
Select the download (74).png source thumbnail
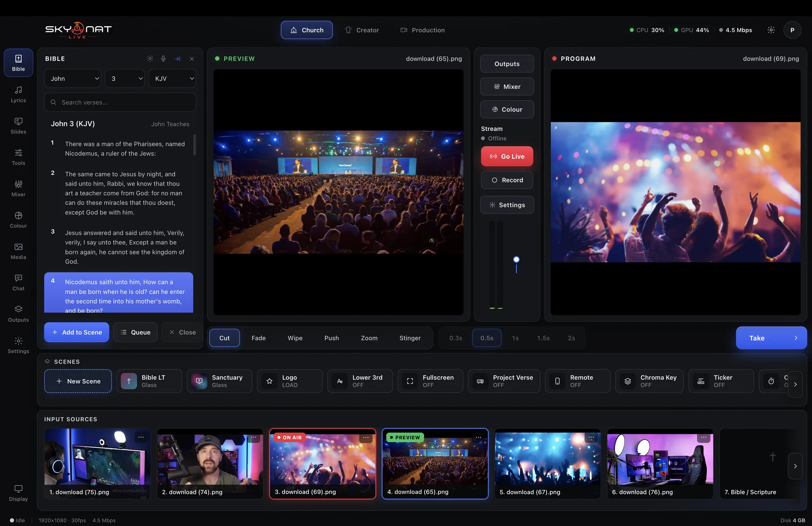coord(210,463)
